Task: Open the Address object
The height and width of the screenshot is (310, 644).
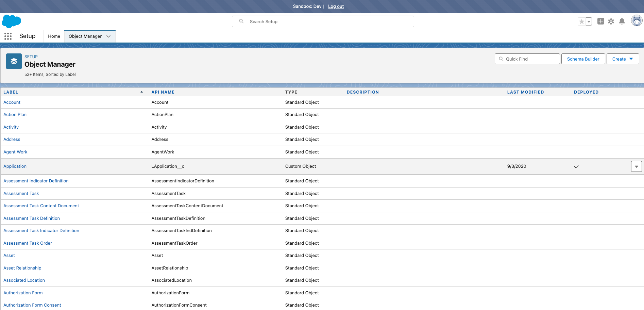Action: [12, 140]
